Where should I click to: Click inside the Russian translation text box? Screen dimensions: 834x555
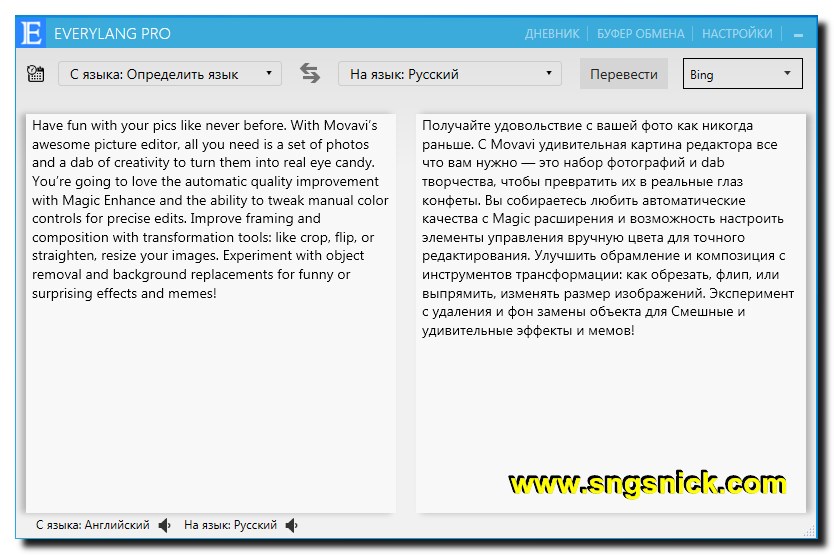pyautogui.click(x=611, y=313)
